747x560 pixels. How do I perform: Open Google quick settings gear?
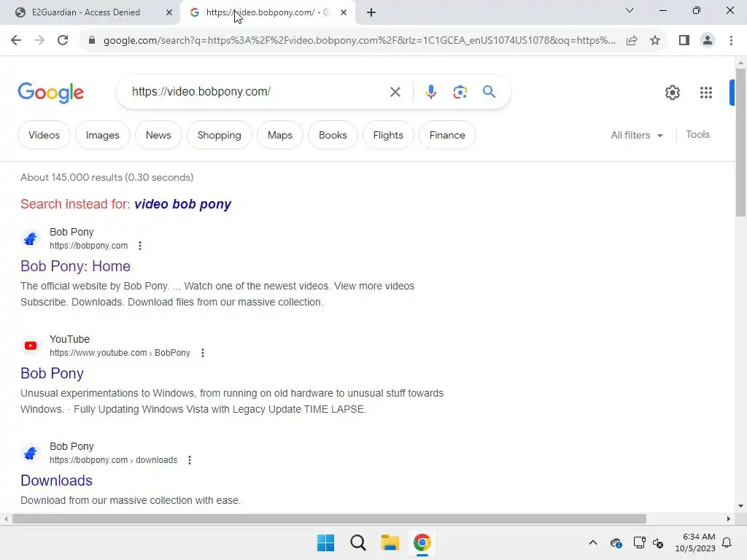tap(672, 93)
